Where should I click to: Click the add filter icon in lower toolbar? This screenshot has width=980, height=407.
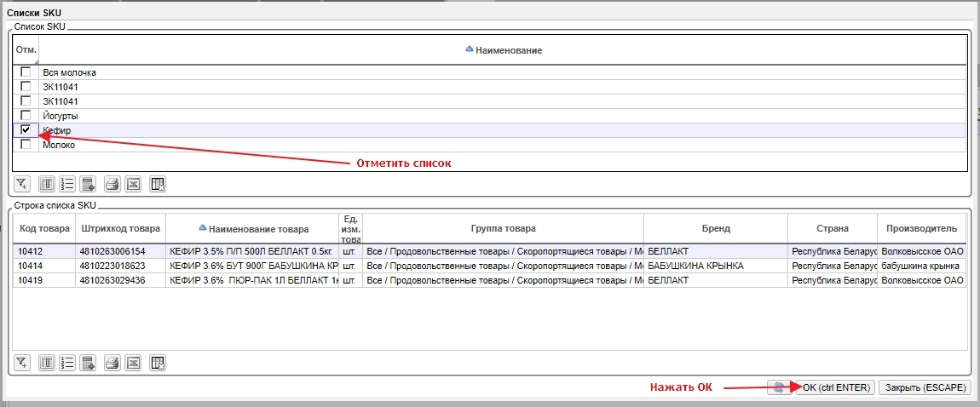[x=23, y=364]
